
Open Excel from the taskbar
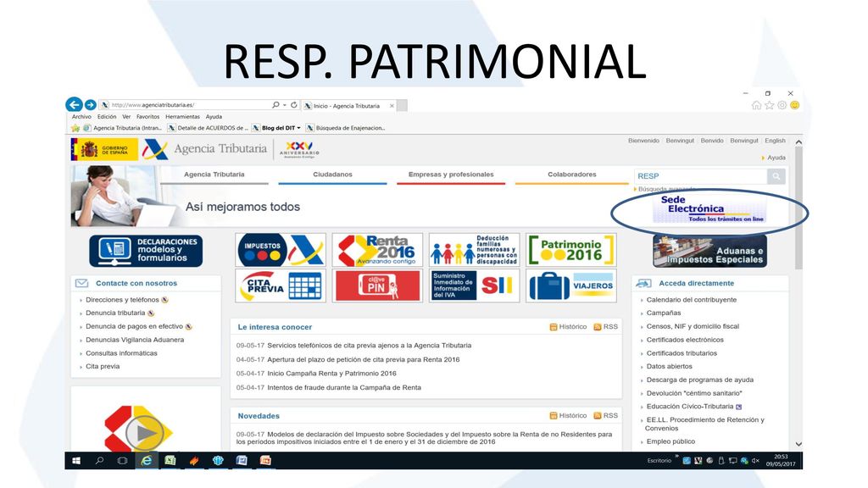coord(170,460)
